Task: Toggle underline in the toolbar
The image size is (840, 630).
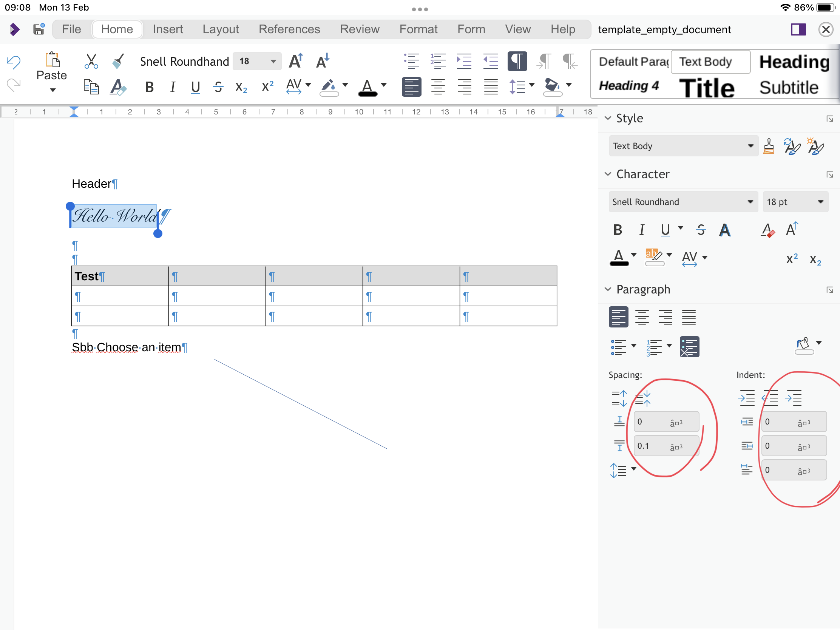Action: 195,86
